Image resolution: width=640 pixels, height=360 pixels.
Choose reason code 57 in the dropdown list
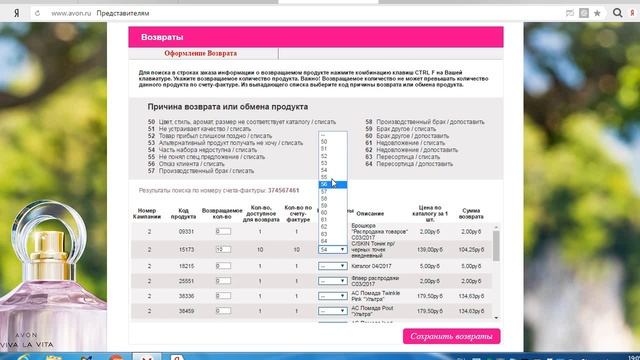pyautogui.click(x=333, y=191)
